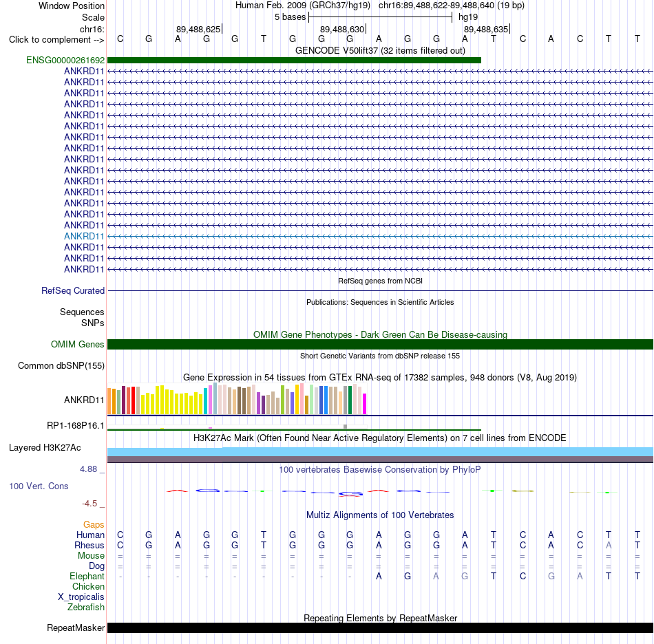Click the 5 bases scale bar

380,17
